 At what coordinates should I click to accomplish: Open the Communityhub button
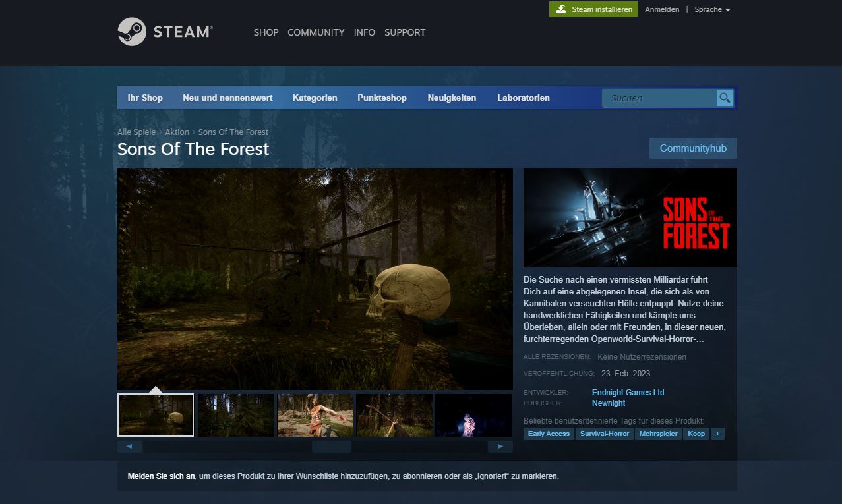(x=693, y=148)
